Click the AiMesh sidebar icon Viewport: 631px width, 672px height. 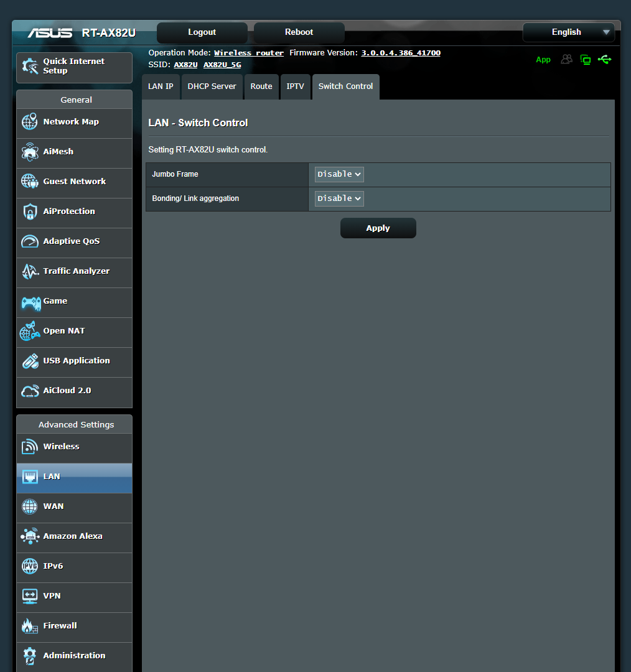point(30,152)
